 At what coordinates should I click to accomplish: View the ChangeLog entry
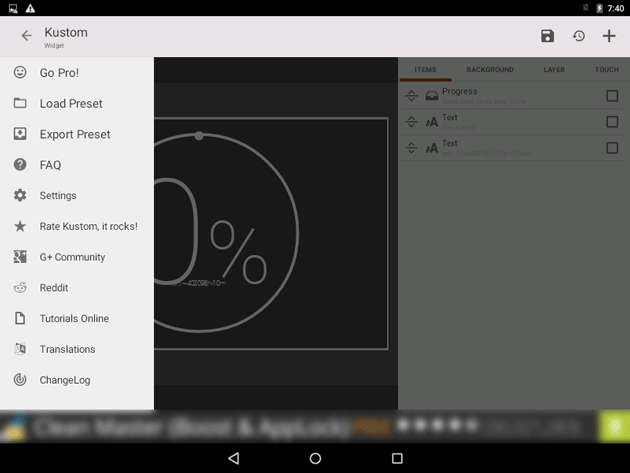click(x=77, y=380)
